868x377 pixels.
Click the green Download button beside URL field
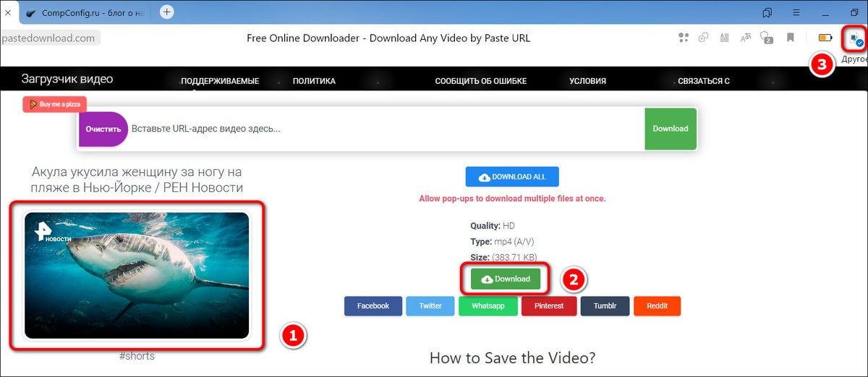click(671, 129)
